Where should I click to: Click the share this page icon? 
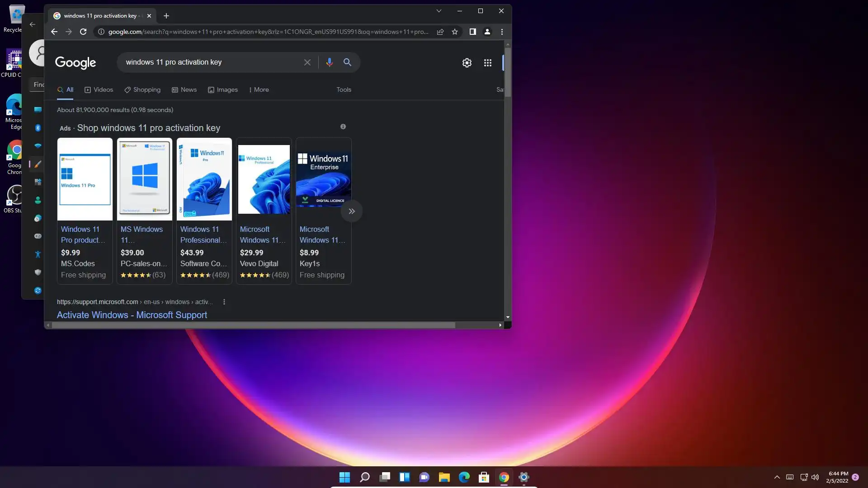[440, 32]
